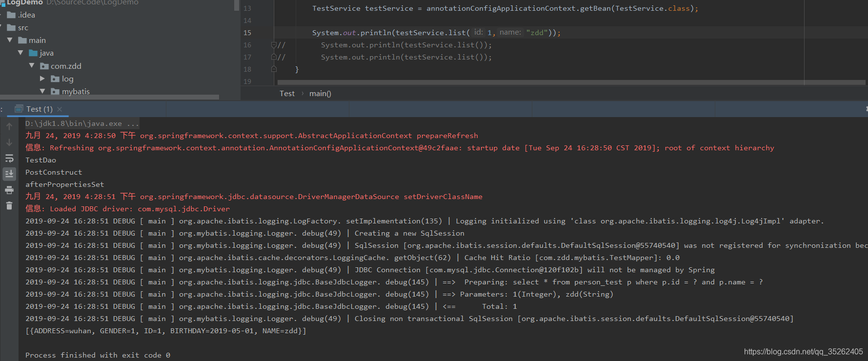The image size is (868, 361).
Task: Click the "Loaded JDBC driver" log line
Action: click(127, 209)
